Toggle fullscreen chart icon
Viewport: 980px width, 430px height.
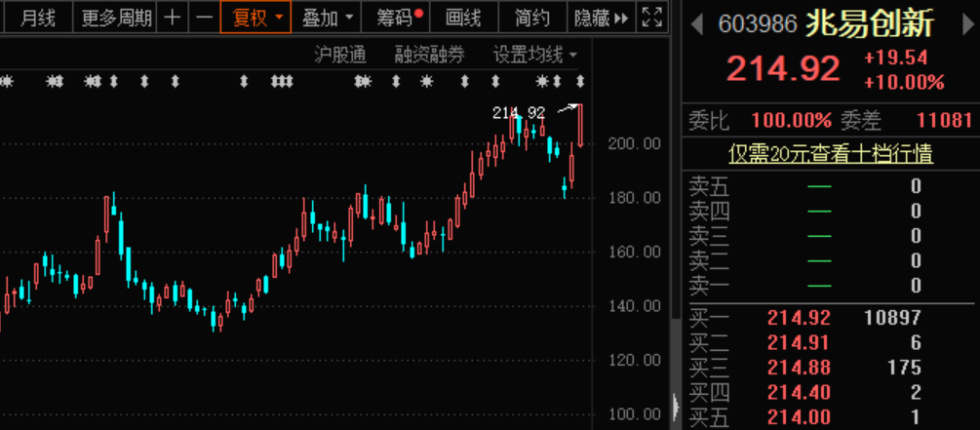[x=652, y=17]
